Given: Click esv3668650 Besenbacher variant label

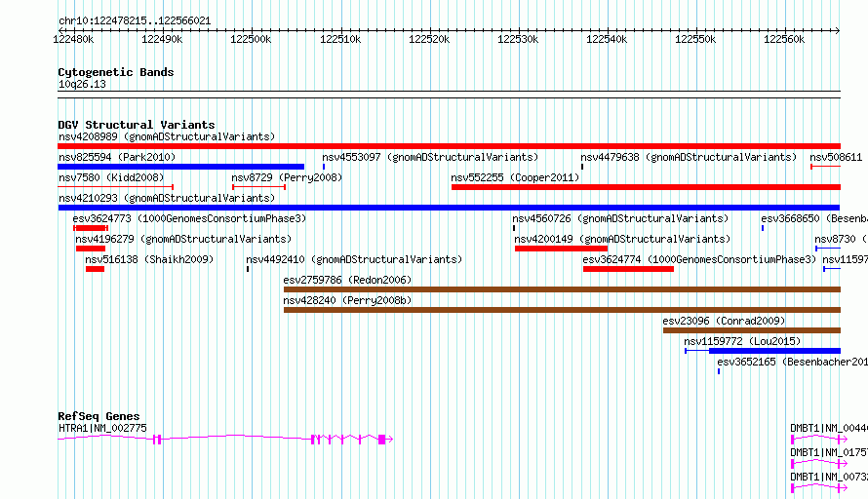Looking at the screenshot, I should (x=814, y=218).
